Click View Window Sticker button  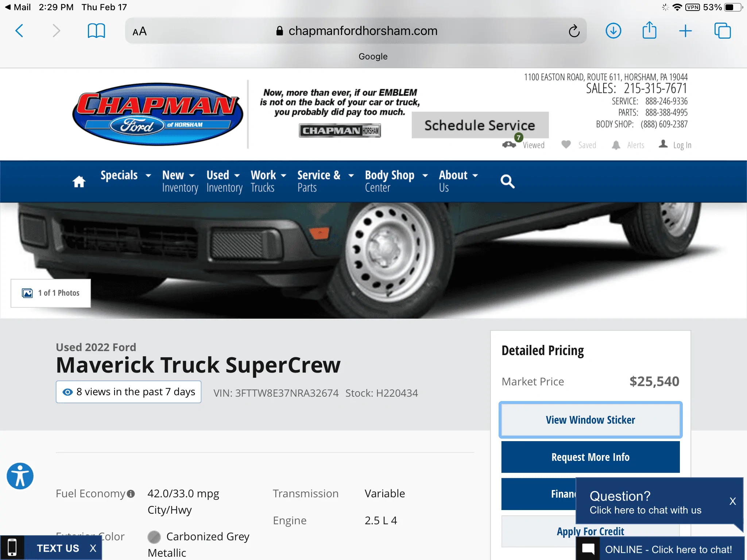coord(590,420)
